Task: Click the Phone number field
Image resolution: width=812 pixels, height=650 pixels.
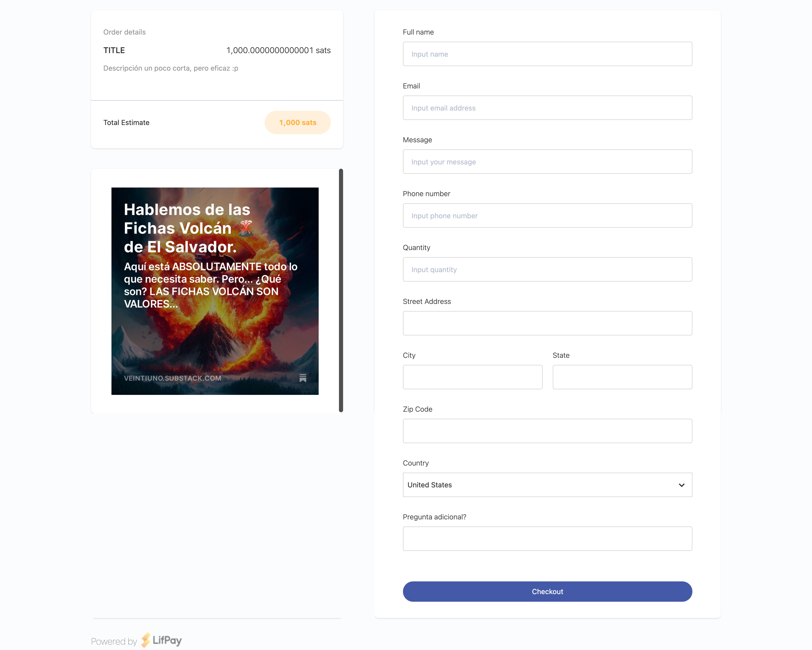Action: click(x=547, y=215)
